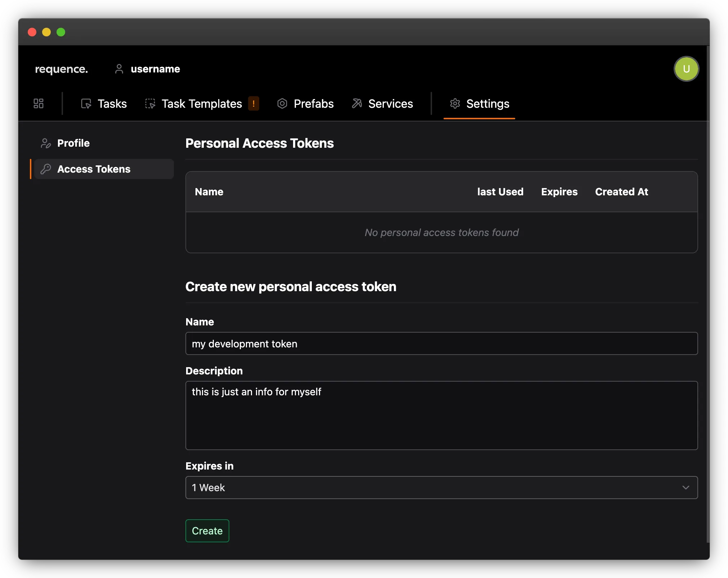Click inside the Description text area
The image size is (728, 578).
coord(441,414)
